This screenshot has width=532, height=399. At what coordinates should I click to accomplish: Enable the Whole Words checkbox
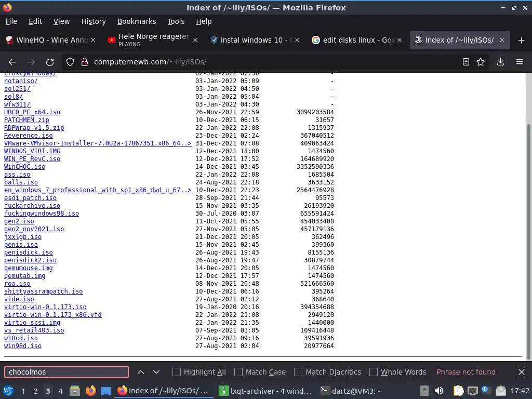point(373,372)
